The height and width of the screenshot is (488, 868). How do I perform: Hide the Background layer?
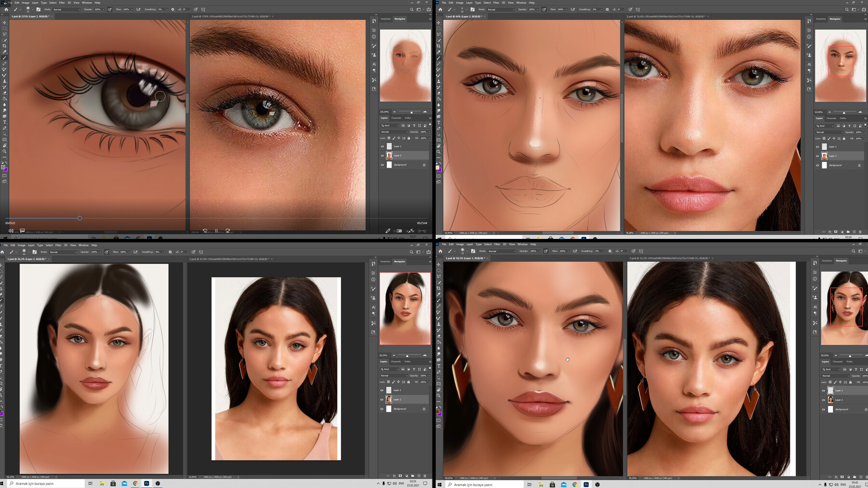click(382, 165)
